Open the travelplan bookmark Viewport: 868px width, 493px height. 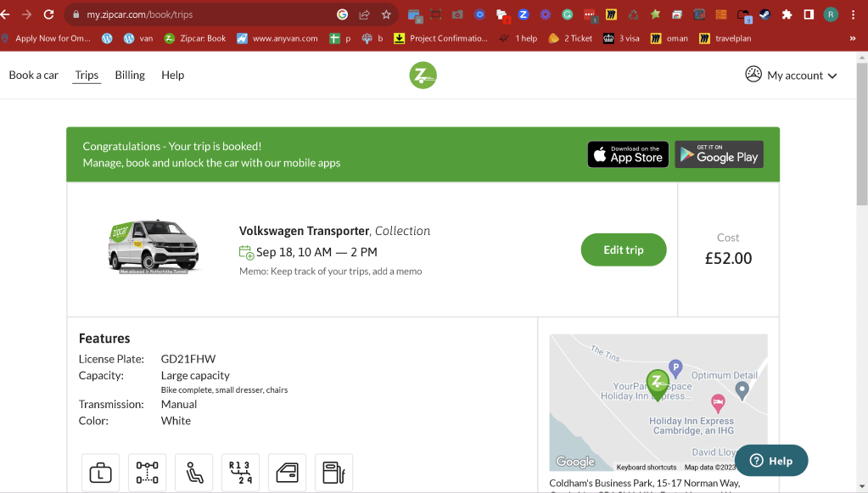(x=725, y=39)
